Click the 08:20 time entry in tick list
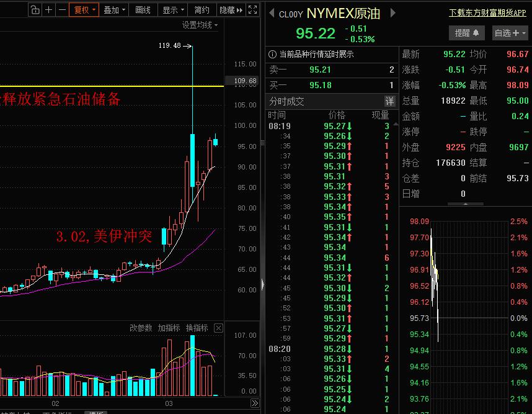Image resolution: width=532 pixels, height=414 pixels. (280, 349)
